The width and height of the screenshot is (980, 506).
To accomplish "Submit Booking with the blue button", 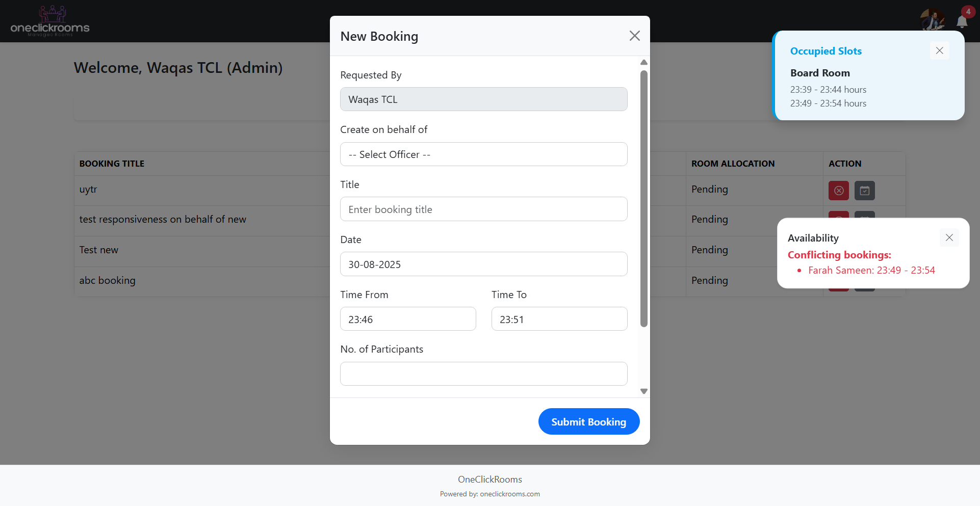I will pos(588,421).
